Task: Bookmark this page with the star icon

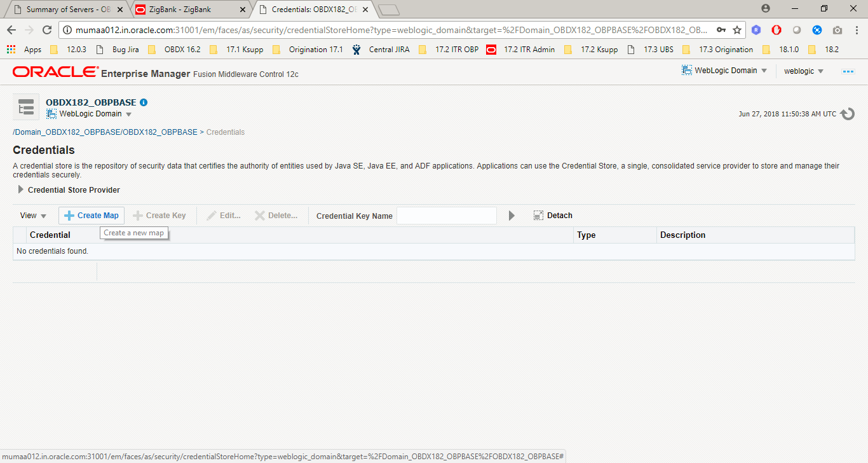Action: pos(737,30)
